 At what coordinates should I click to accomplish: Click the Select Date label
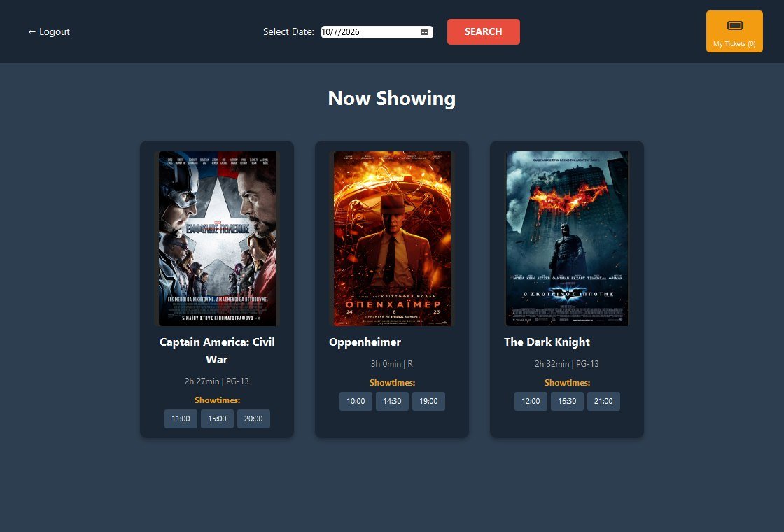pos(288,31)
